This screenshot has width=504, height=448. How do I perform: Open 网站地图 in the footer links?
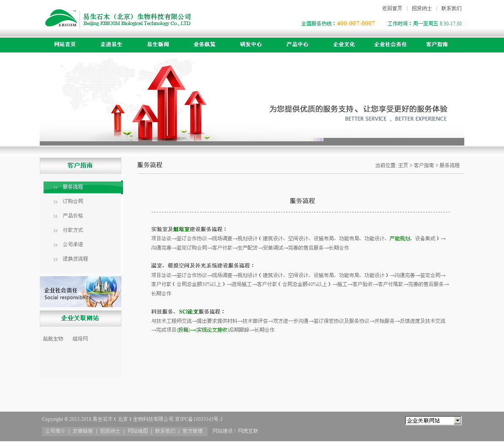137,431
